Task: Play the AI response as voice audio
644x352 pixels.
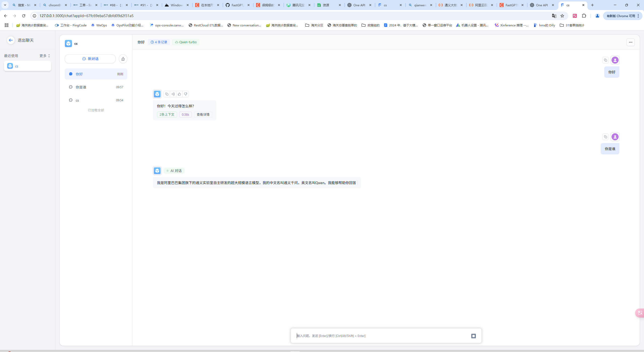Action: [173, 94]
